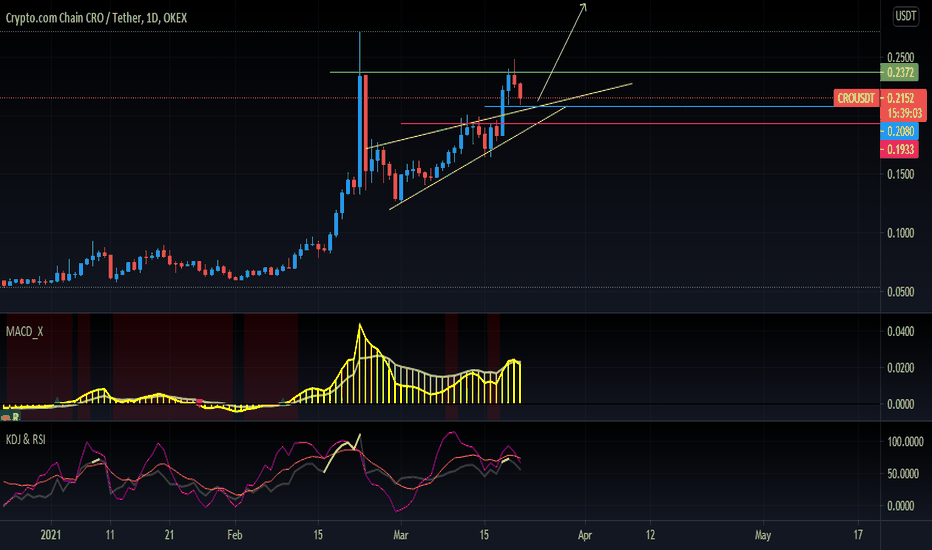Click the Feb date axis label
The image size is (932, 550).
(x=235, y=535)
